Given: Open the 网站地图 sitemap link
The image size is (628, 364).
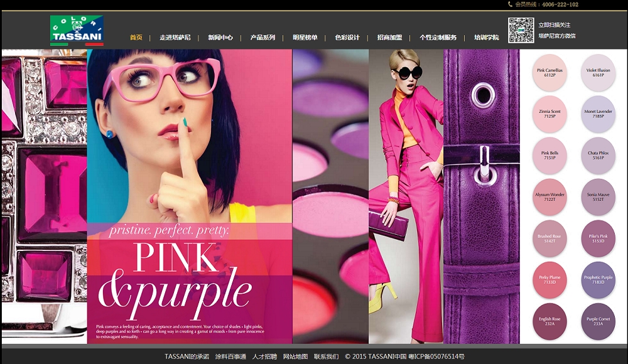Looking at the screenshot, I should point(295,356).
